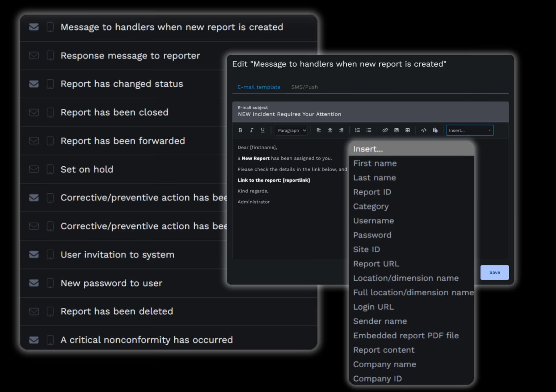Choose 'Report ID' from Insert list
Screen dimensions: 556x392
click(x=411, y=192)
